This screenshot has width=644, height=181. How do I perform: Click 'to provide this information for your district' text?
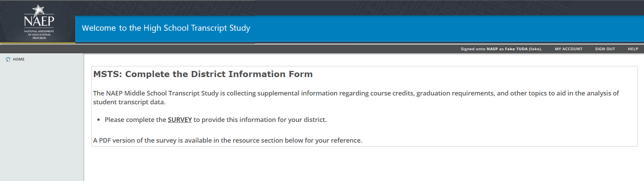coord(260,120)
